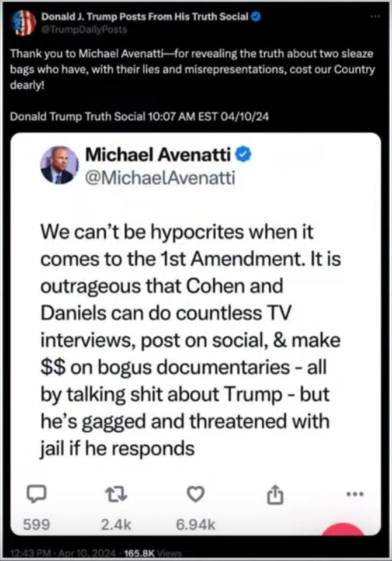Image resolution: width=392 pixels, height=561 pixels.
Task: Open Michael Avenatti profile picture
Action: (x=59, y=165)
